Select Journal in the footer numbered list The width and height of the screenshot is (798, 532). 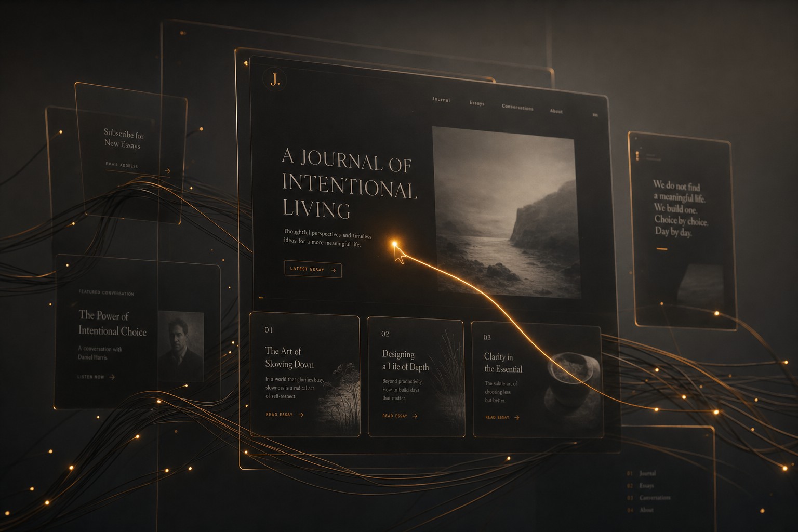pos(647,473)
